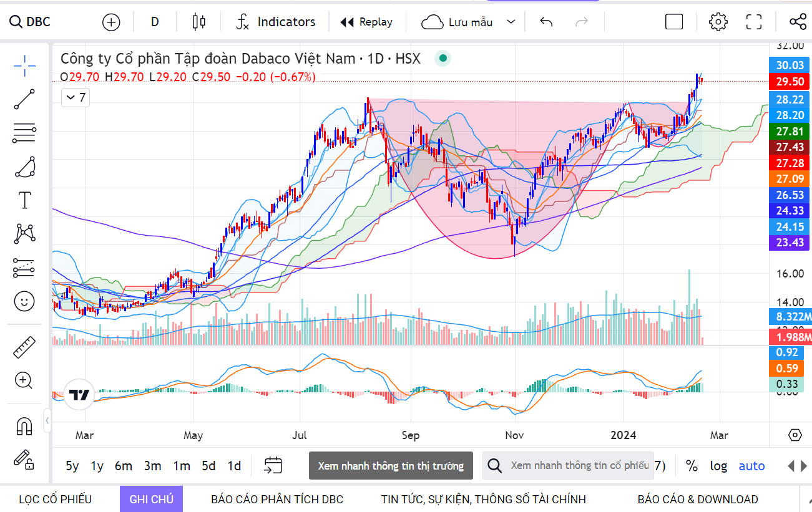
Task: Set the time range to 5d
Action: [x=208, y=466]
